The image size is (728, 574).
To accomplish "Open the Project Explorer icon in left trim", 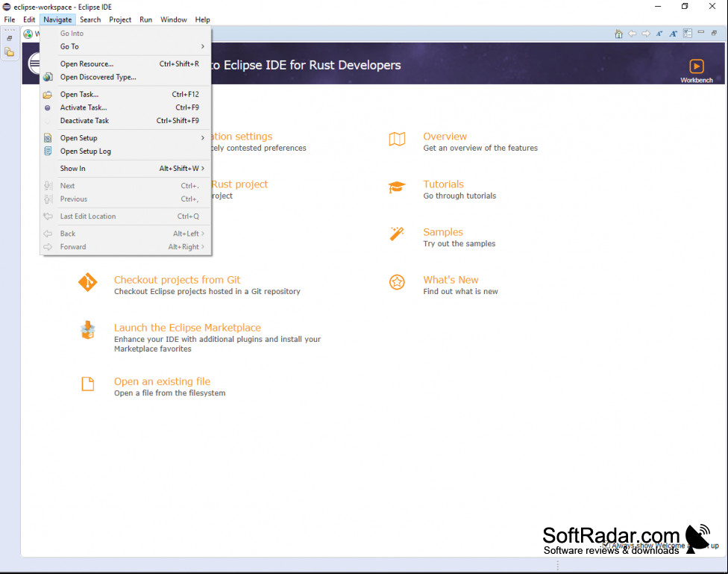I will click(9, 52).
